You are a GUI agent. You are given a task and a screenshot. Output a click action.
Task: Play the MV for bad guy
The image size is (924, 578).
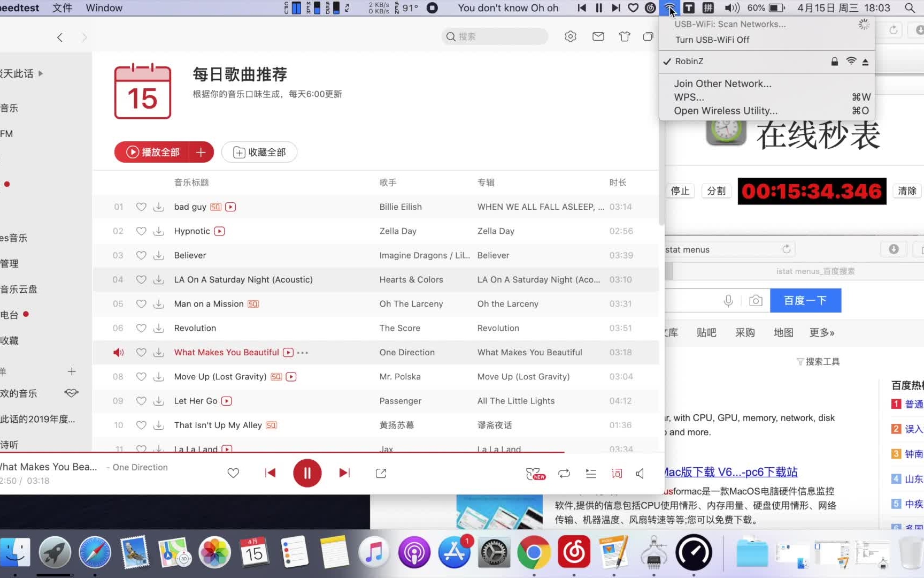230,207
